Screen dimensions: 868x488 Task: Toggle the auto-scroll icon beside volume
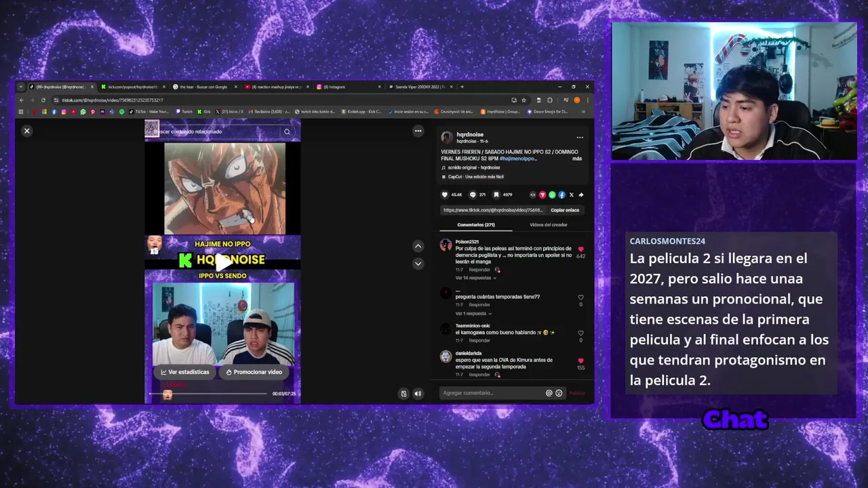point(404,393)
